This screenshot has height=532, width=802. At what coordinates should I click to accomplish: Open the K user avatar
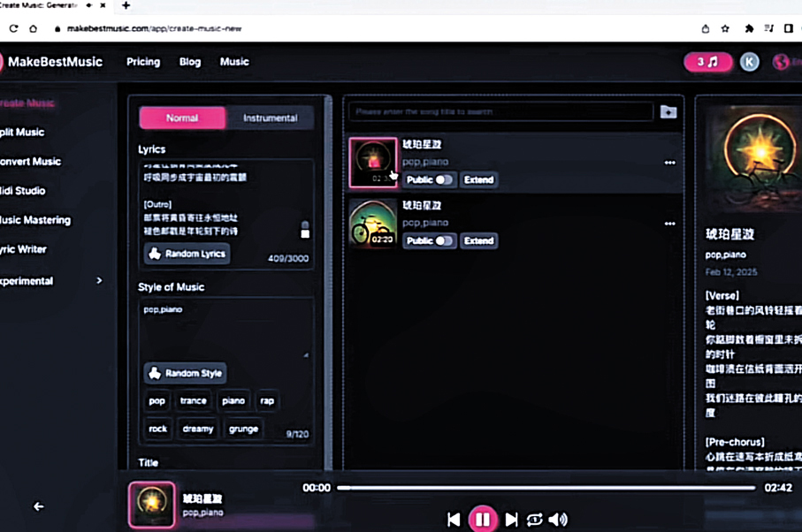(x=749, y=62)
